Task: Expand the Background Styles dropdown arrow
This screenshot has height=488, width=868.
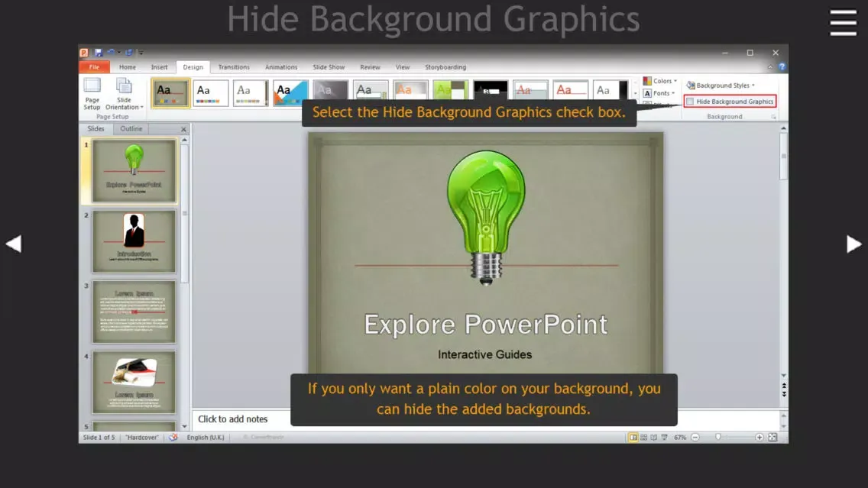Action: point(753,86)
